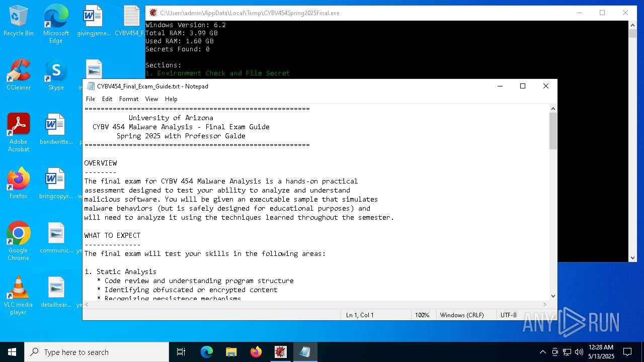Click '* Identifying obfuscated or encrypted content' line
644x362 pixels.
[x=187, y=290]
